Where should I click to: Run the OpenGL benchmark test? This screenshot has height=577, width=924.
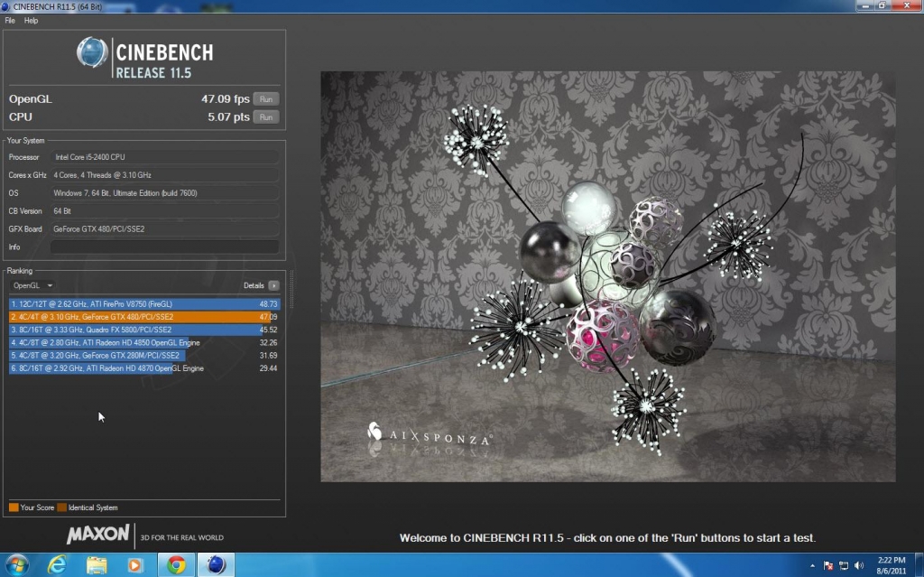pyautogui.click(x=266, y=98)
